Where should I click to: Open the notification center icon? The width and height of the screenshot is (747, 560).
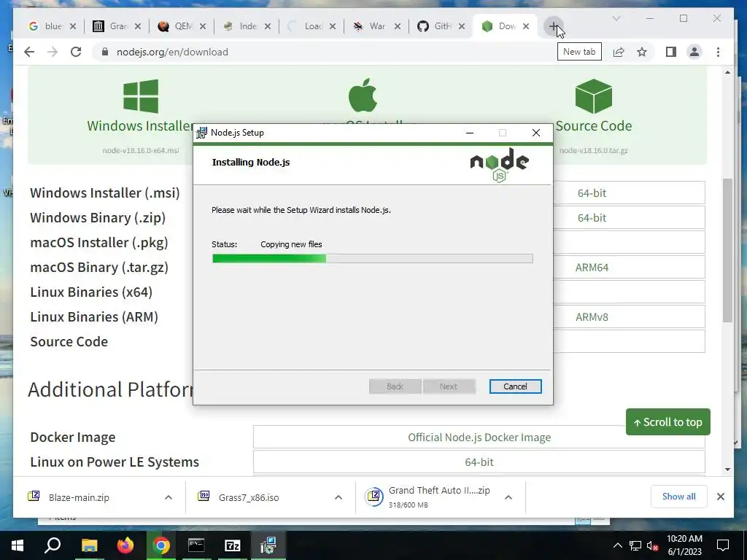[x=723, y=545]
